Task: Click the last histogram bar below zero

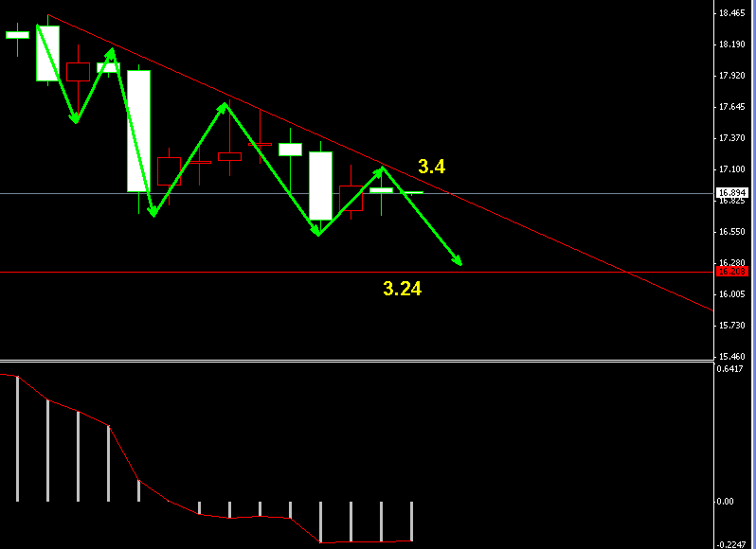Action: (x=411, y=522)
